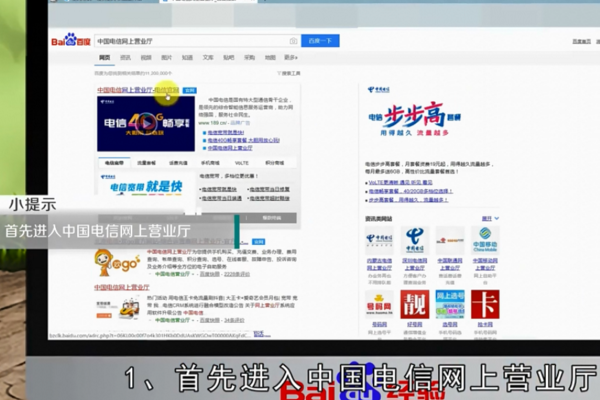The width and height of the screenshot is (600, 400).
Task: Expand the 更多 tab menu
Action: (291, 57)
